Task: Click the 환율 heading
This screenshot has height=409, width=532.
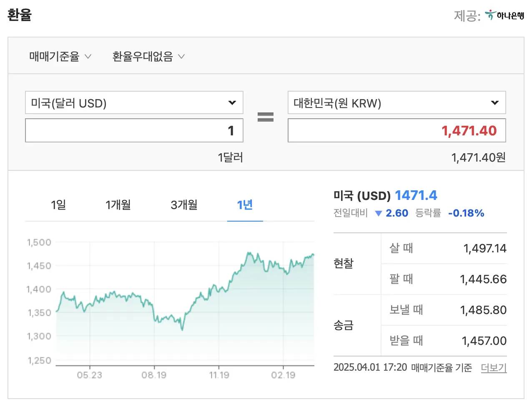Action: (19, 15)
